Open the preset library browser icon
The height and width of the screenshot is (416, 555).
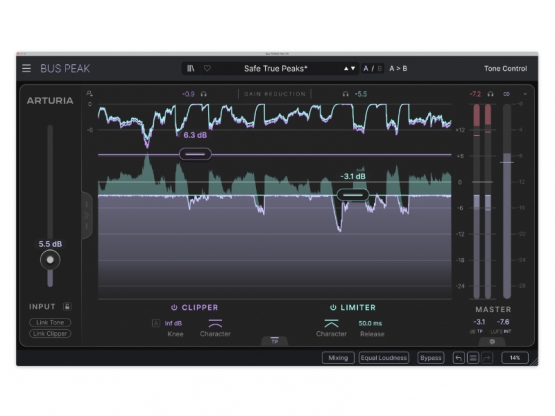[190, 68]
